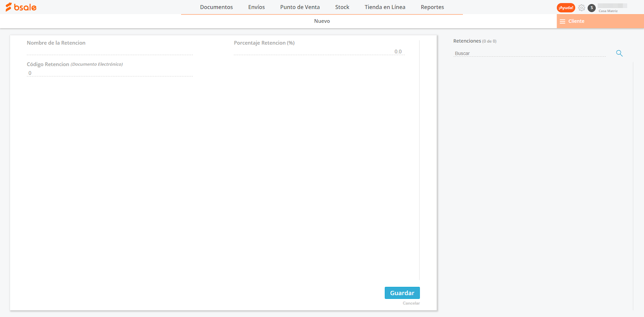Focus the Nombre de la Retencion field

click(110, 51)
